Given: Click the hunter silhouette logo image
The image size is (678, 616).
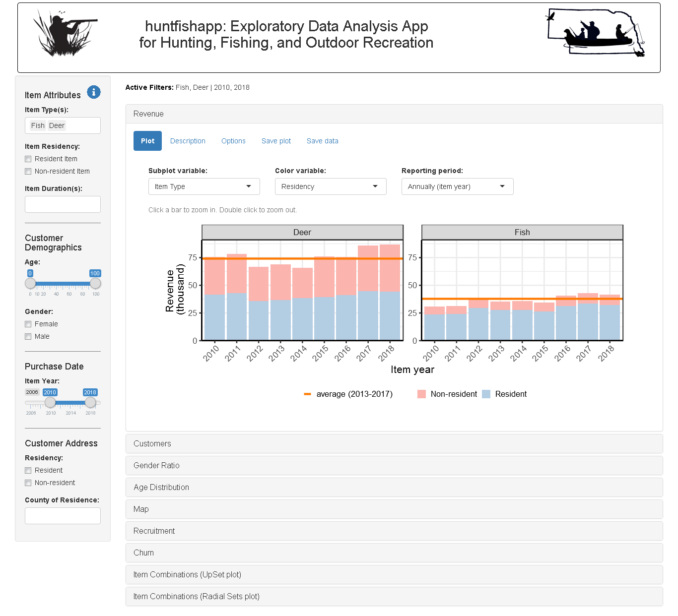Looking at the screenshot, I should [x=65, y=34].
